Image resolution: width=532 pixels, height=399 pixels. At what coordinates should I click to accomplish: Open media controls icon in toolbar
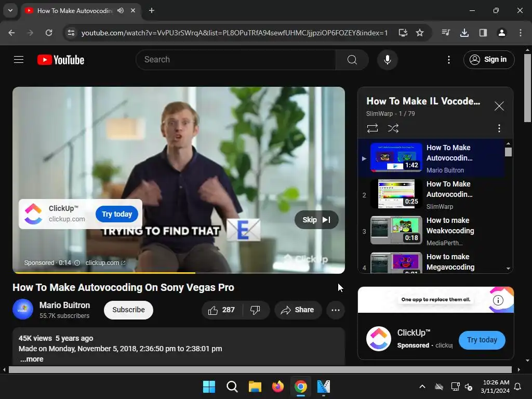[446, 33]
